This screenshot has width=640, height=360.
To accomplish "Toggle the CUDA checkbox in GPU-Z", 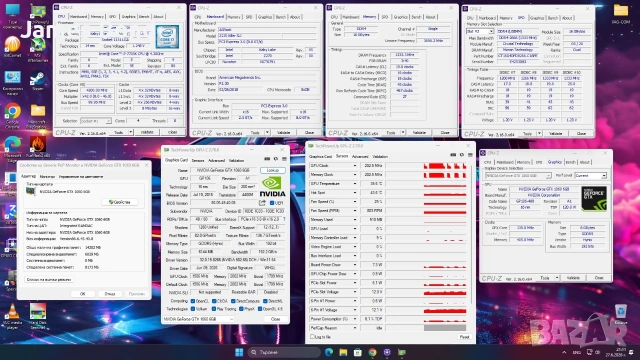I will [214, 301].
